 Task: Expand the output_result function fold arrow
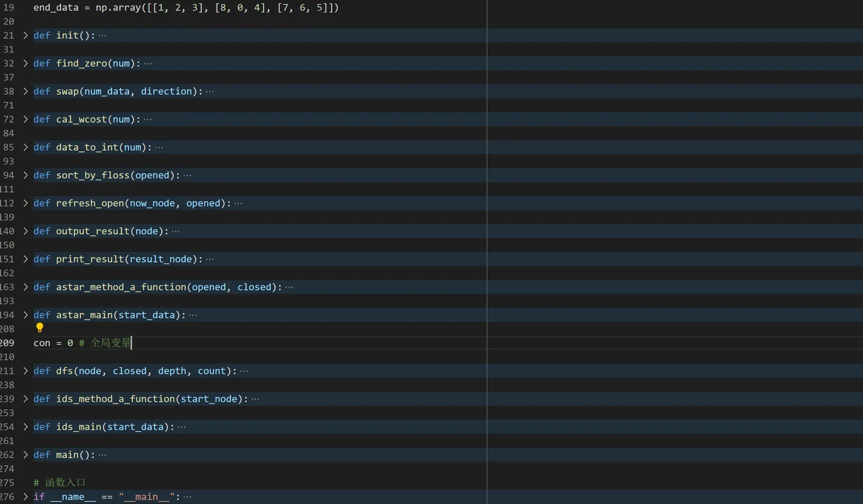pyautogui.click(x=25, y=231)
